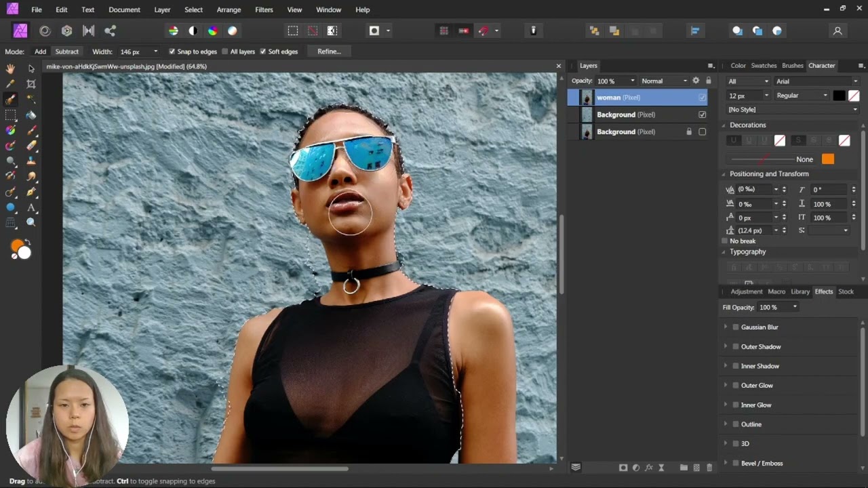Hide the woman layer
This screenshot has width=868, height=488.
point(702,98)
